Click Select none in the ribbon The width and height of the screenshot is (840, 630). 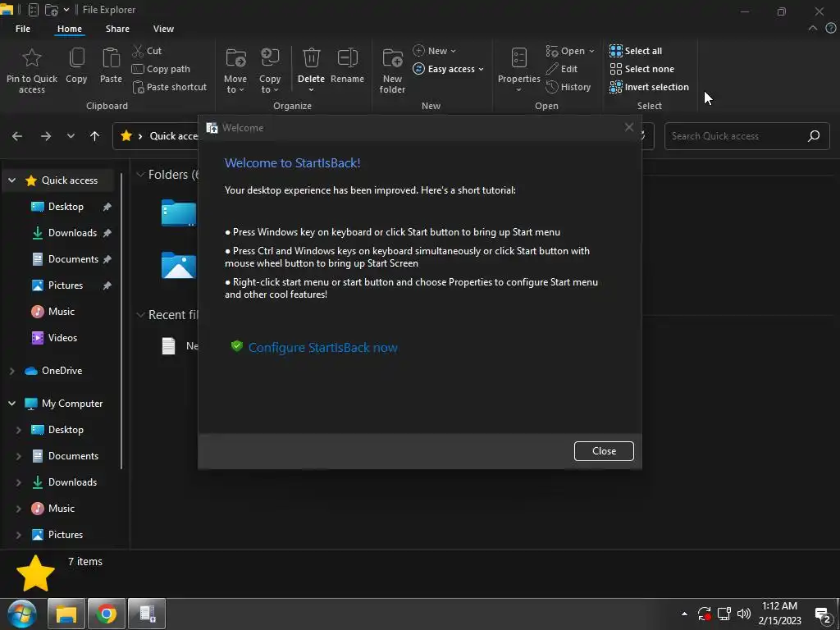click(641, 69)
